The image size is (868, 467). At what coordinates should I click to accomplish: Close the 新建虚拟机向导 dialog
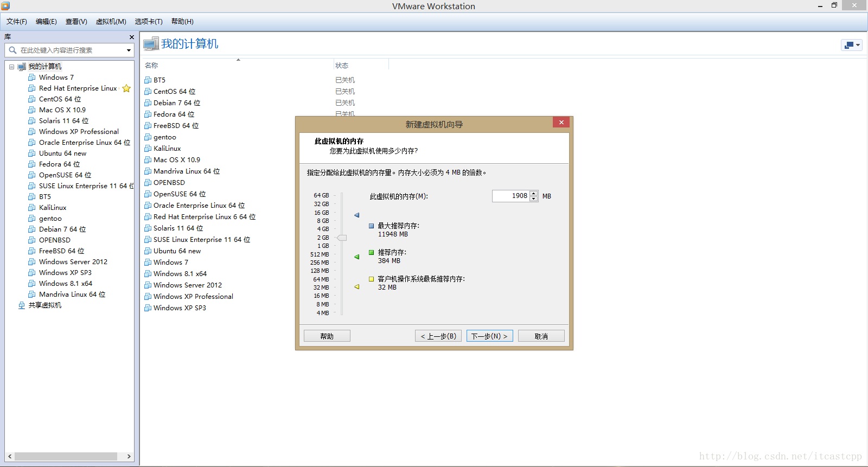coord(561,123)
